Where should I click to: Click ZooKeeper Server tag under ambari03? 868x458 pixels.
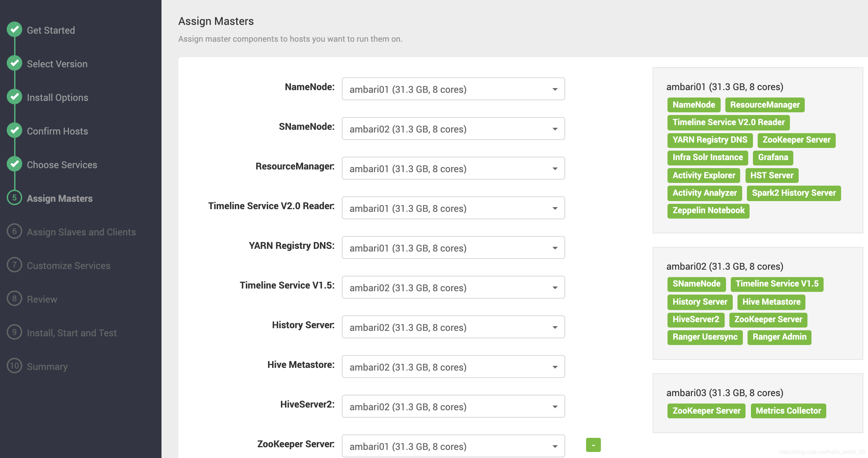pos(706,411)
